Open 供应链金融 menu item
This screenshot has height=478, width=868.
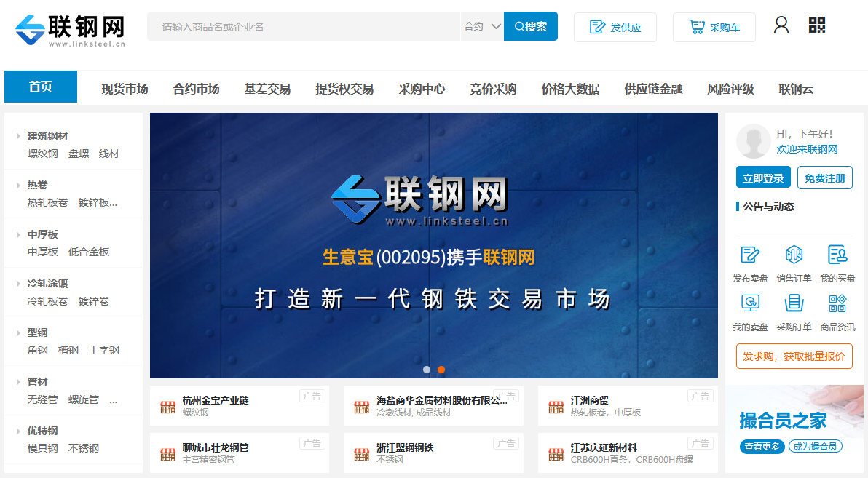(653, 89)
